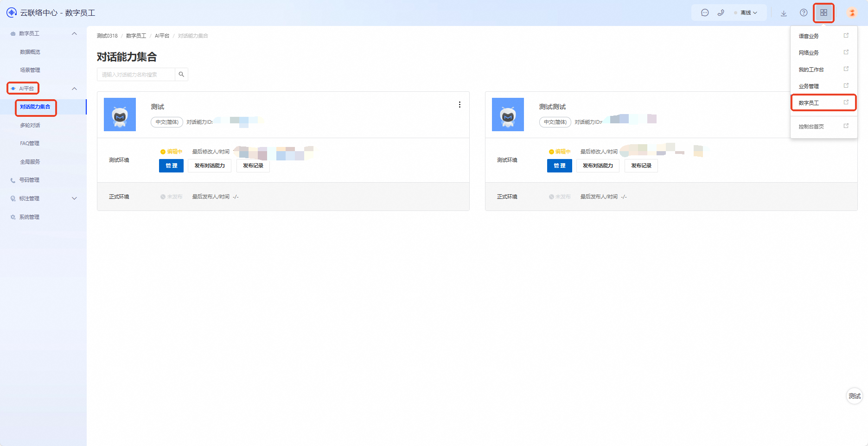Click 发布对话能力 on the 测试测试 card
Screen dimensions: 868x446
point(598,166)
